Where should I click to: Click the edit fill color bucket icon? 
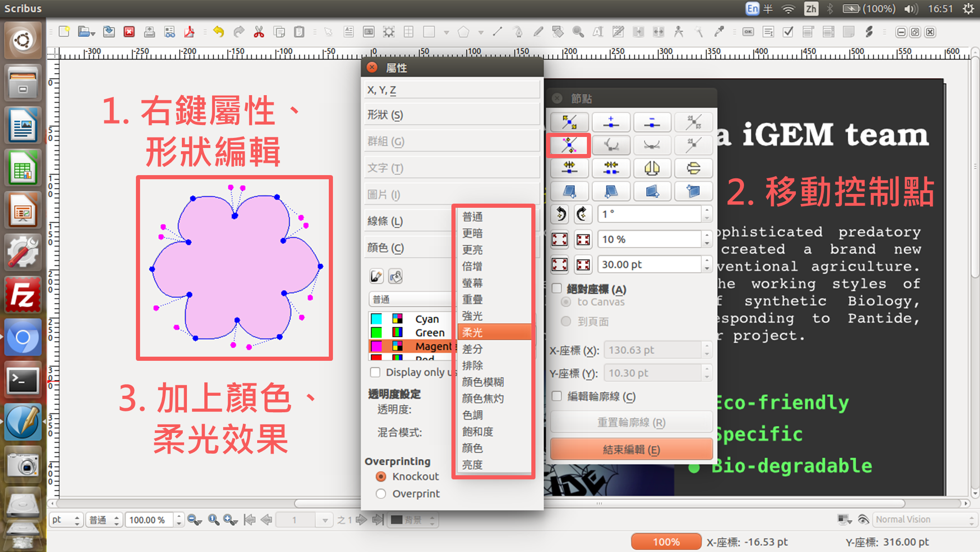click(395, 276)
